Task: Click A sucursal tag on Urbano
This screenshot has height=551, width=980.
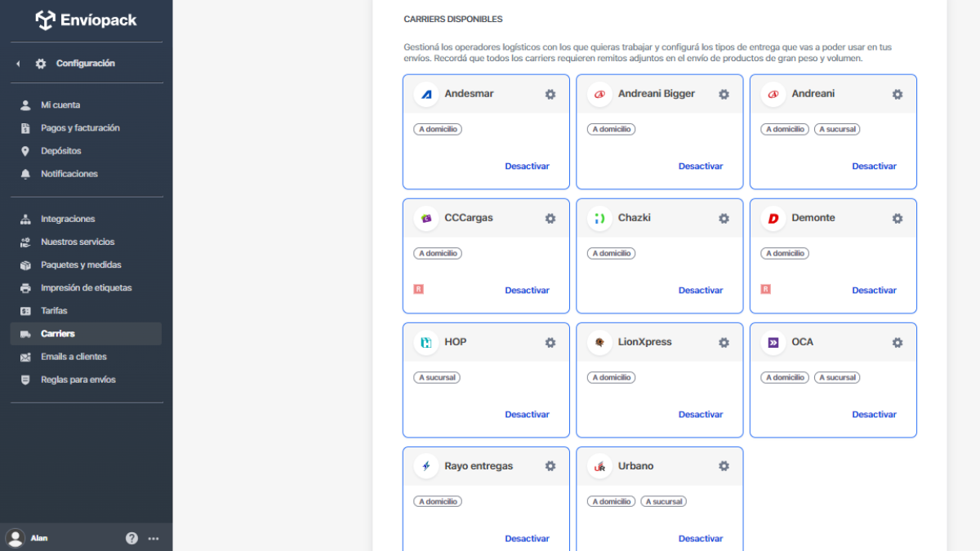Action: (663, 501)
